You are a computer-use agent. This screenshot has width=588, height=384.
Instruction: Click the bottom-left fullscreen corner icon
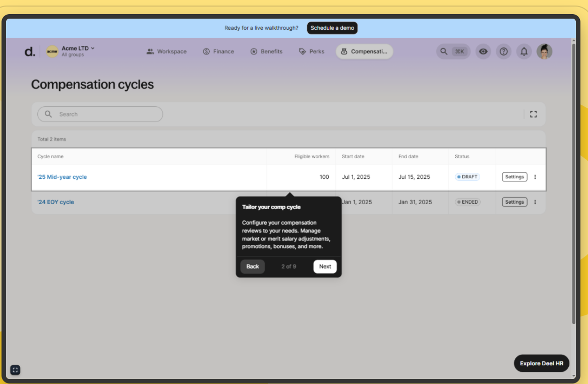tap(15, 370)
